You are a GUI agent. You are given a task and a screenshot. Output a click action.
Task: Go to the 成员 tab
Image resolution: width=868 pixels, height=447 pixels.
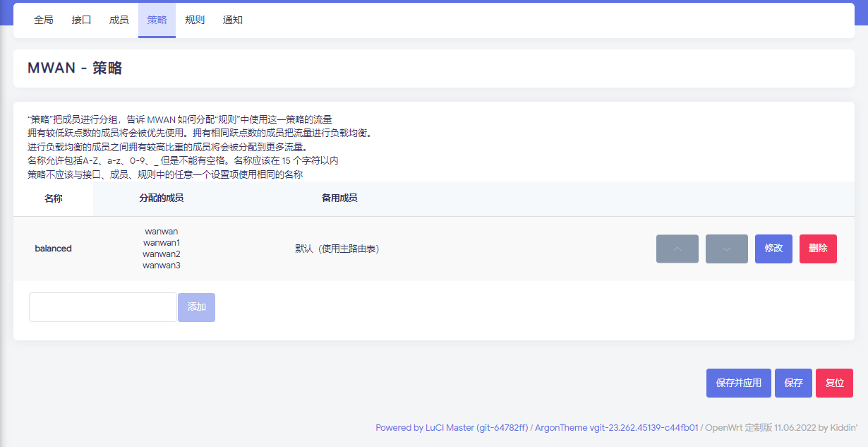tap(119, 20)
